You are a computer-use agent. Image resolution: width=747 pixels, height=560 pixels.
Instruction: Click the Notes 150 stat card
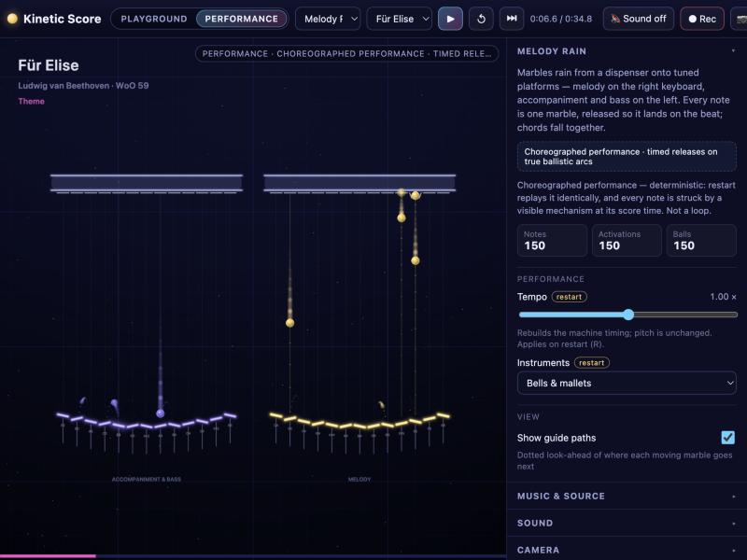[552, 241]
